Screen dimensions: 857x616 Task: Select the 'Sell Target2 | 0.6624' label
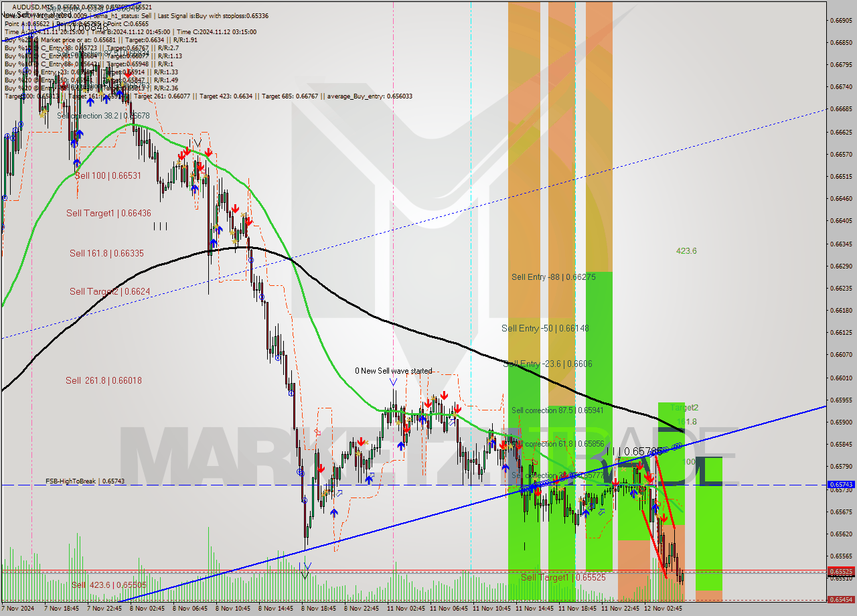[x=110, y=291]
